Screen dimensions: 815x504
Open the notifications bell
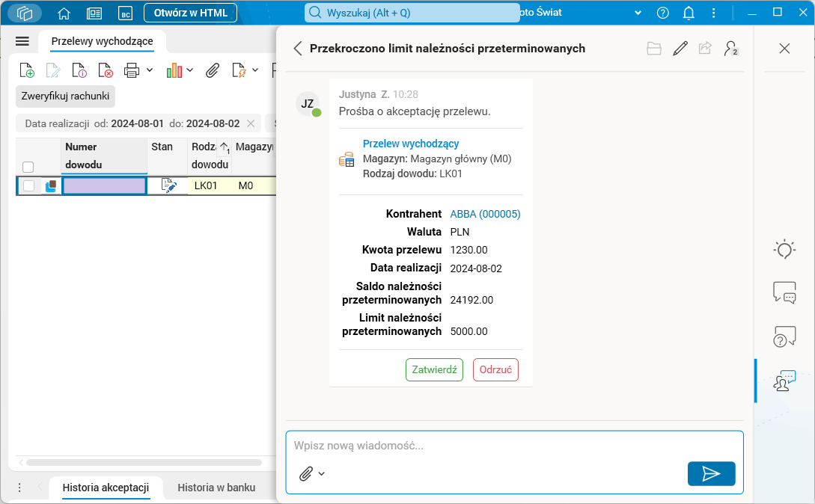[x=689, y=13]
